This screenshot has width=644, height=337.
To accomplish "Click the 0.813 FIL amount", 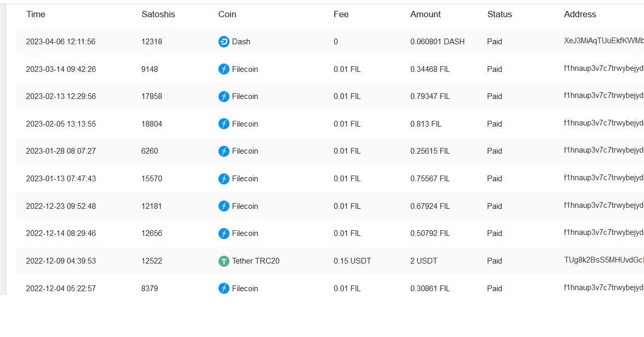I will point(426,124).
